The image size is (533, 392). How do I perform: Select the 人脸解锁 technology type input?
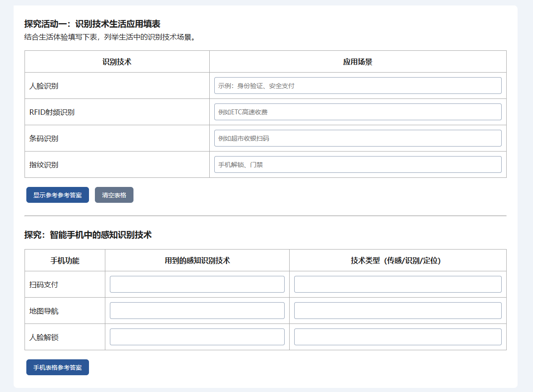pyautogui.click(x=398, y=337)
